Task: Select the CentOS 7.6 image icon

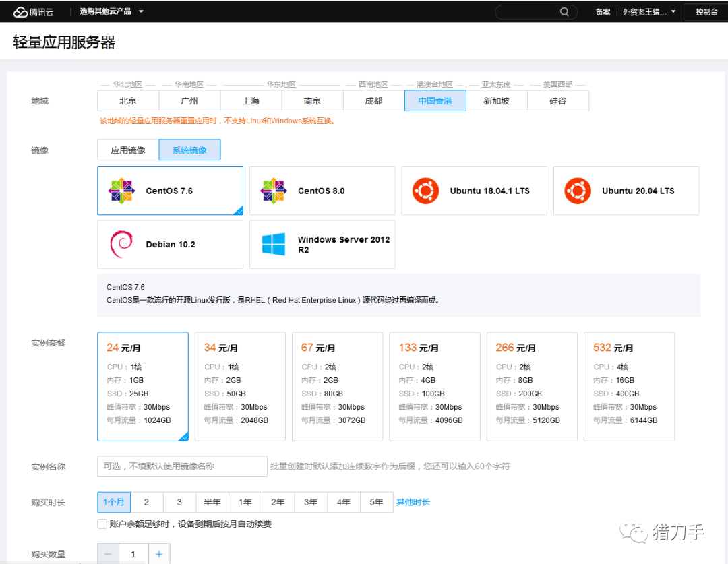Action: tap(121, 191)
